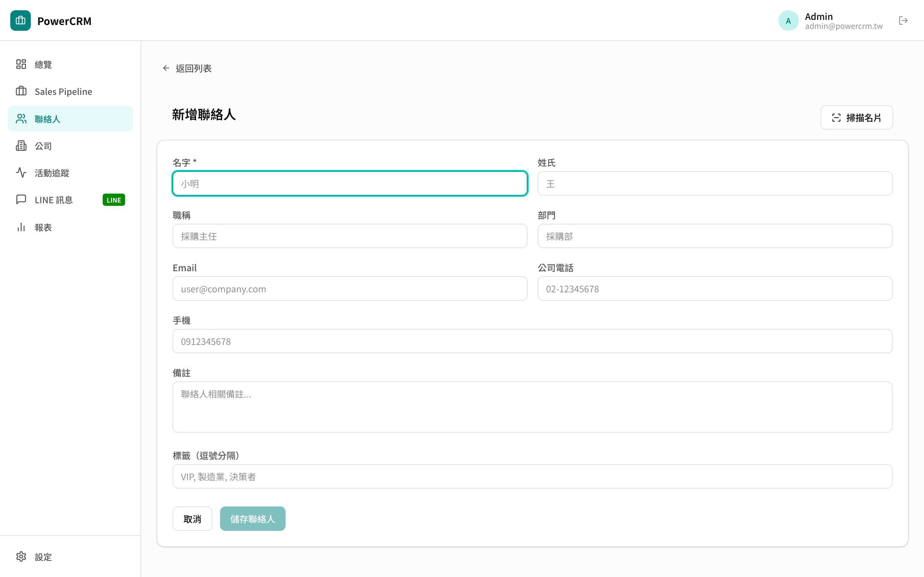The image size is (924, 577).
Task: Open 掃描名片 business card scanner
Action: [x=857, y=117]
